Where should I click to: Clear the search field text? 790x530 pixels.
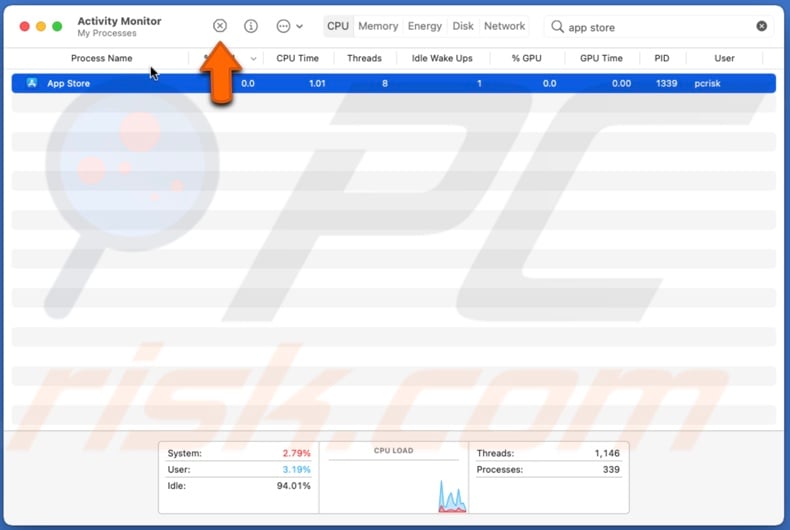pos(762,26)
